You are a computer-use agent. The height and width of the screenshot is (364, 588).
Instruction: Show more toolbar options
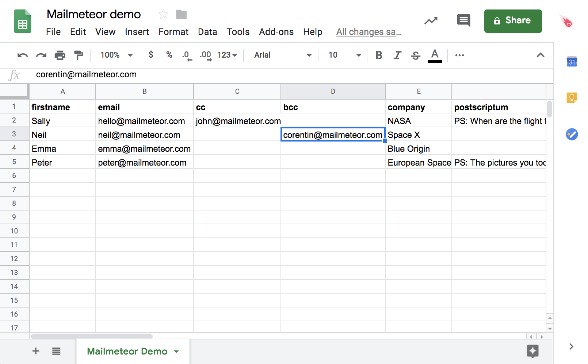click(x=459, y=55)
